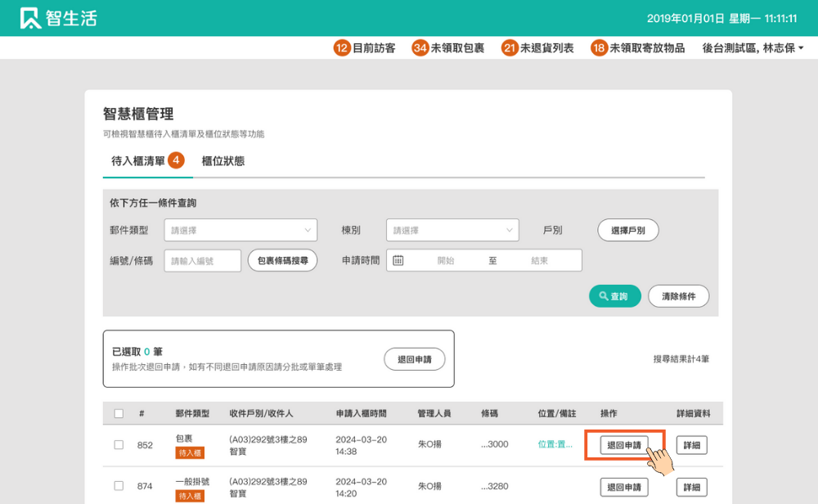Switch to the 櫃位狀態 tab
818x504 pixels.
223,161
